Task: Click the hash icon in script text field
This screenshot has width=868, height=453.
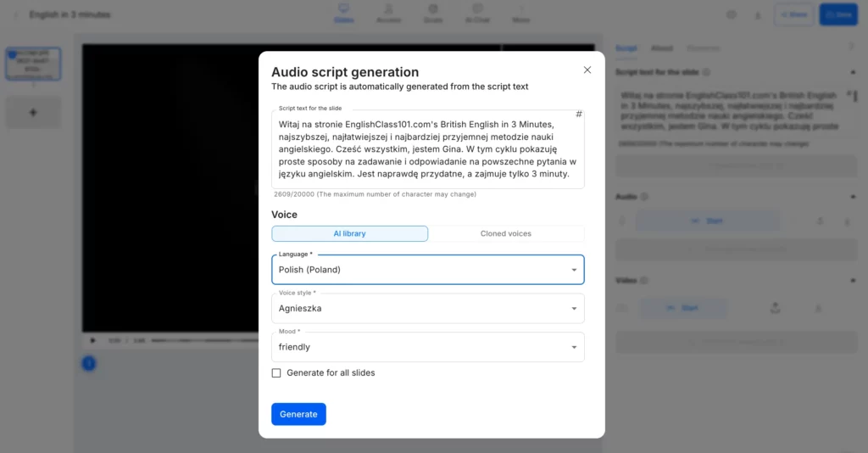Action: (579, 115)
